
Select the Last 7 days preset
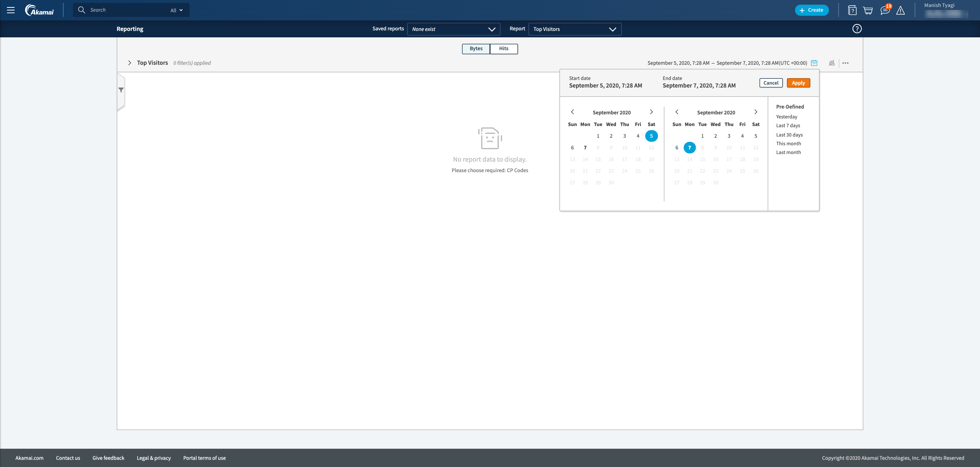[788, 126]
